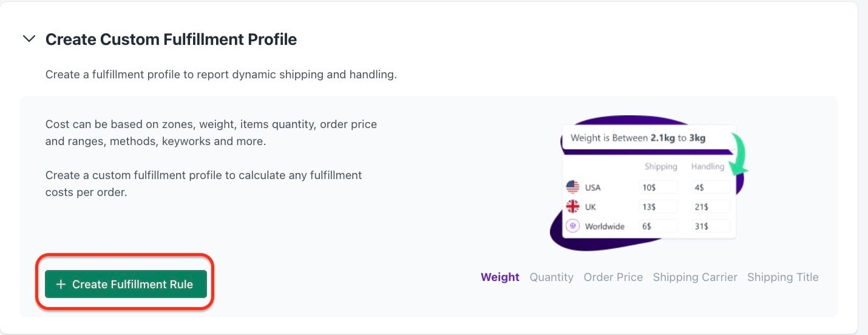Click the Worldwide shipping 6$ field
The image size is (868, 335).
[658, 226]
